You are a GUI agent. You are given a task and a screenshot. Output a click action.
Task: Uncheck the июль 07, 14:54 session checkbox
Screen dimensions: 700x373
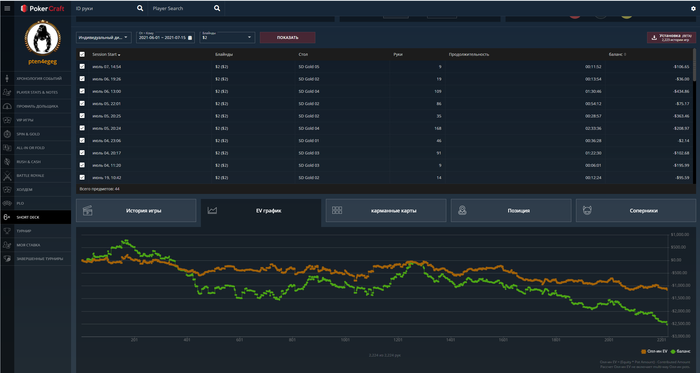[x=82, y=66]
